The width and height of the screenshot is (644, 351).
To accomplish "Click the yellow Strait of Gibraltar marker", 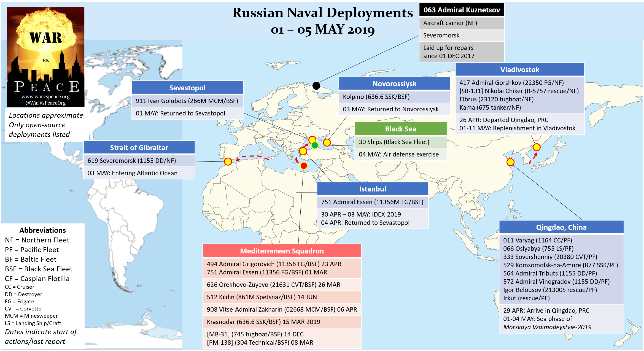I will 228,161.
